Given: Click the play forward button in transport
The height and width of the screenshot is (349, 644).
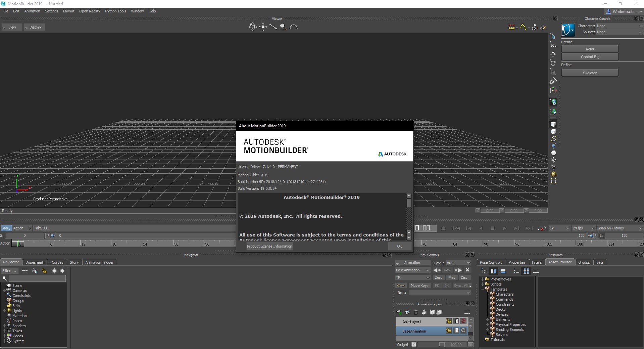Looking at the screenshot, I should pyautogui.click(x=504, y=228).
